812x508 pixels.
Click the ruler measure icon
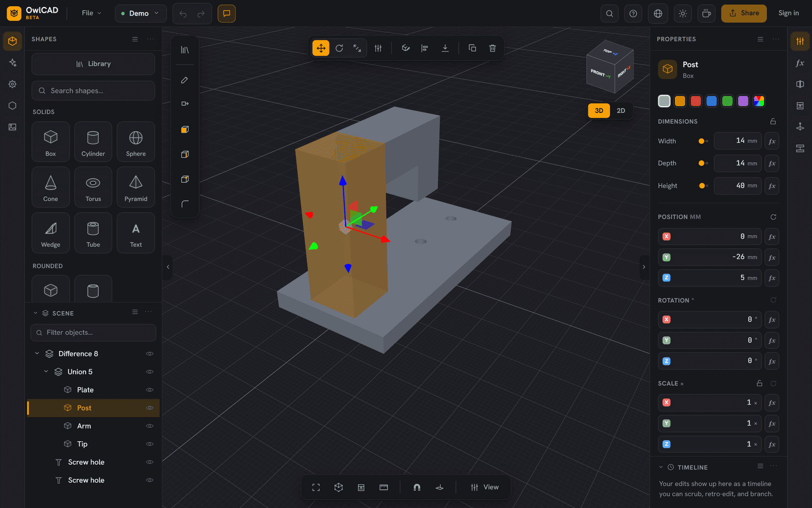(383, 487)
